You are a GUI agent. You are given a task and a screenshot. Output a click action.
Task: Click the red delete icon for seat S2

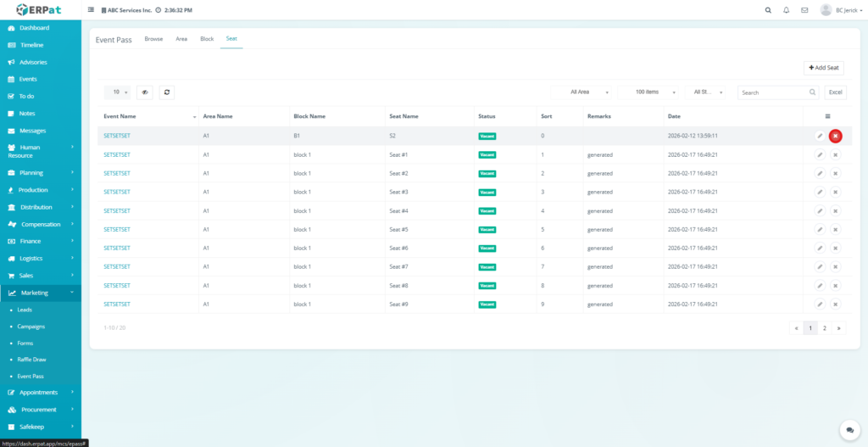[835, 136]
